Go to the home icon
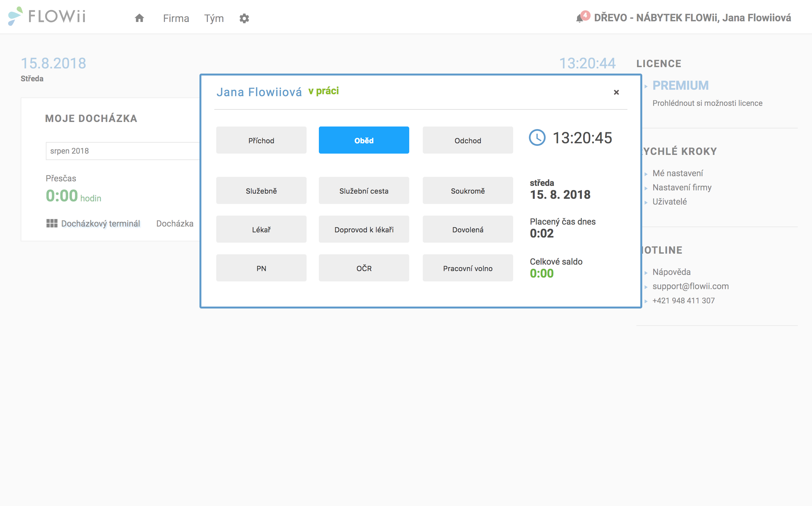This screenshot has height=506, width=812. (x=139, y=18)
